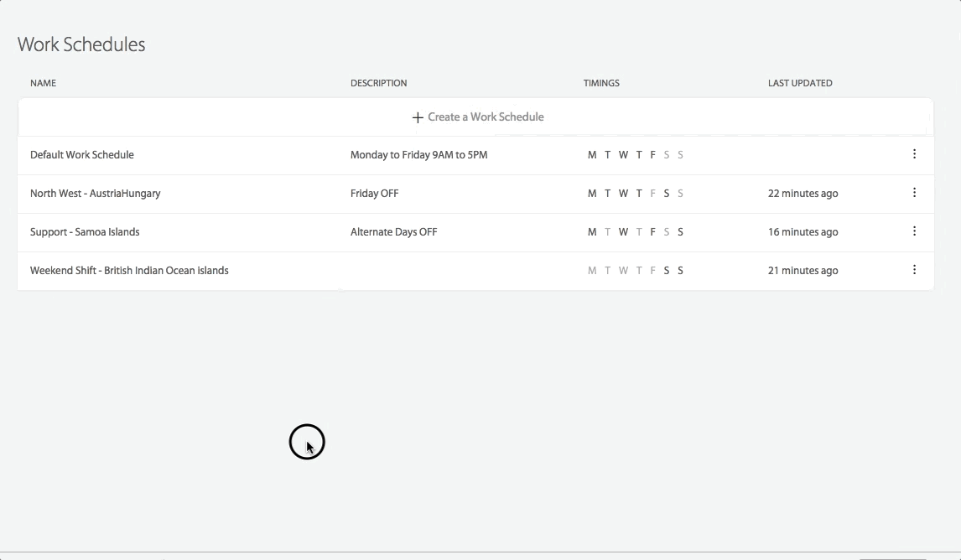Click '22 minutes ago' timestamp

pyautogui.click(x=803, y=194)
